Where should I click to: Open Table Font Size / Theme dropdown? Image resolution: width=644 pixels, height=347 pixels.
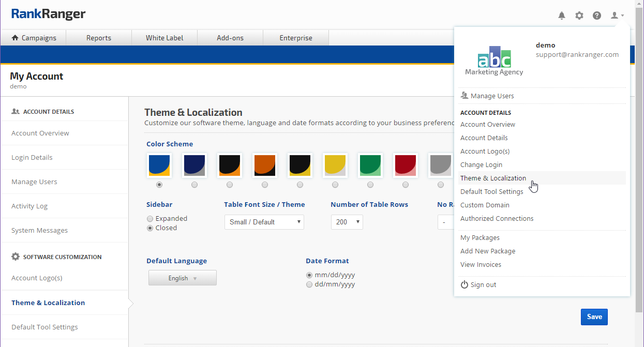tap(264, 222)
